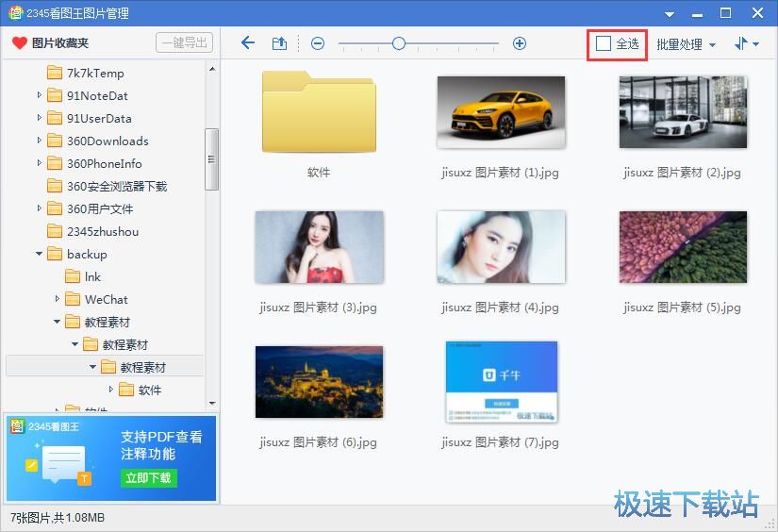Open 图片收藏夹 favorites heart icon
This screenshot has height=532, width=778.
point(20,43)
